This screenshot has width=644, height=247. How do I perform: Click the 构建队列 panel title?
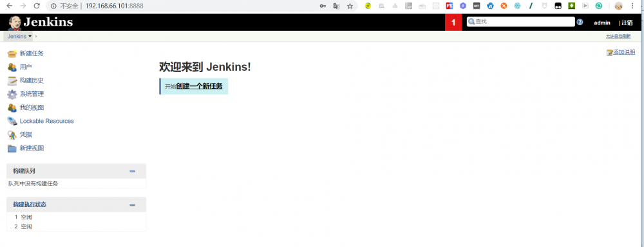pyautogui.click(x=24, y=171)
